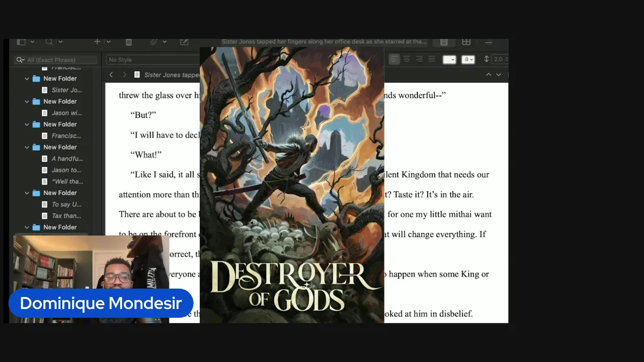Screen dimensions: 644x362
Task: Switch to the Outliner view
Action: [489, 42]
